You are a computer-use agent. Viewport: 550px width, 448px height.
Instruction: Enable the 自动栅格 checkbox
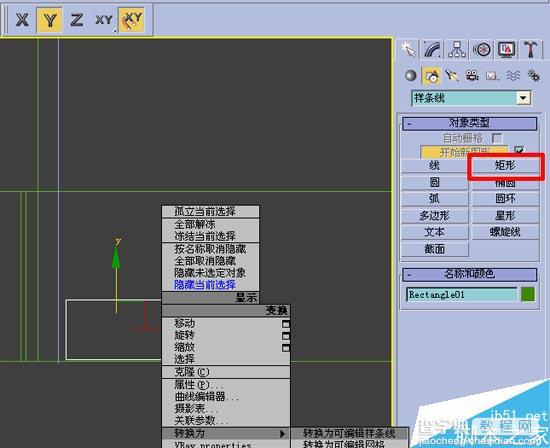click(x=497, y=138)
